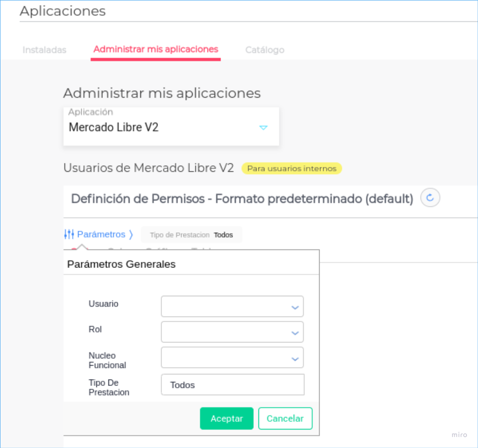Click the circular refresh icon beside Definición de Permisos
The width and height of the screenshot is (478, 448).
pyautogui.click(x=430, y=198)
